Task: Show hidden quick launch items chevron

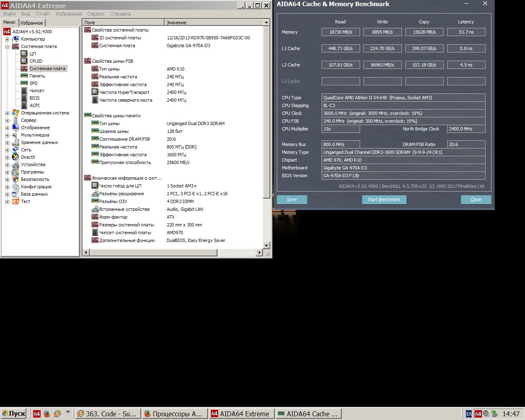Action: click(x=68, y=412)
